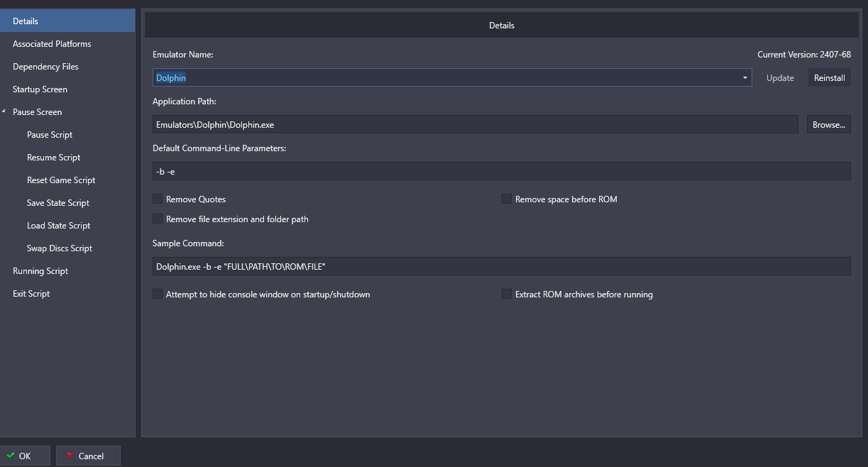Enable Attempt to hide console window checkbox
868x467 pixels.
point(158,294)
